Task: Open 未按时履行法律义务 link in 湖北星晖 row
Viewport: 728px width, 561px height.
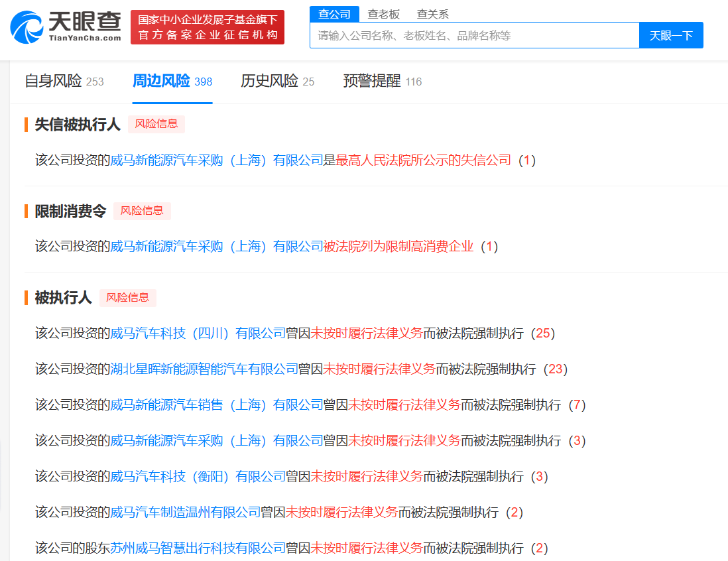Action: tap(379, 369)
